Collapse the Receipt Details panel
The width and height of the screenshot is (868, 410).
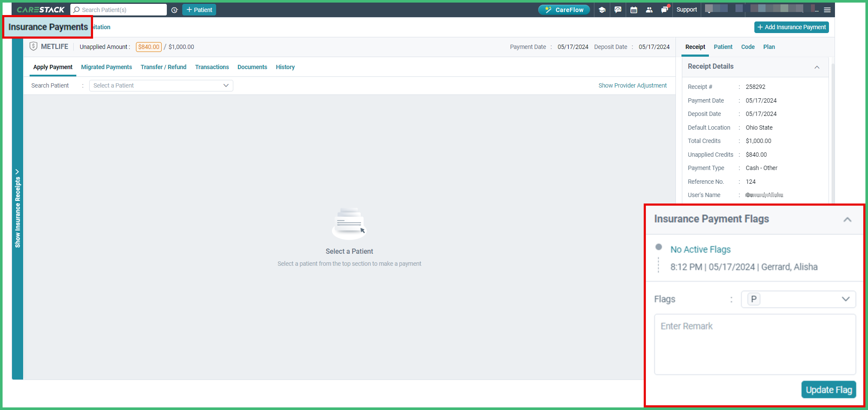pos(817,67)
